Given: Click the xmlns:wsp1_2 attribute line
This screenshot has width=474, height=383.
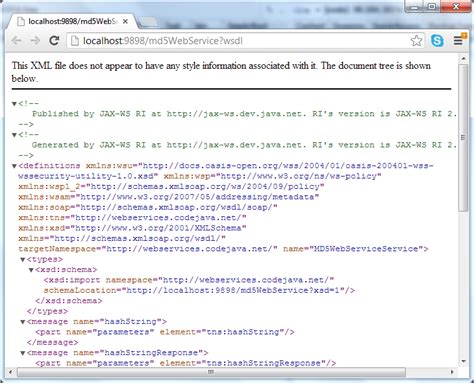Looking at the screenshot, I should coord(171,186).
